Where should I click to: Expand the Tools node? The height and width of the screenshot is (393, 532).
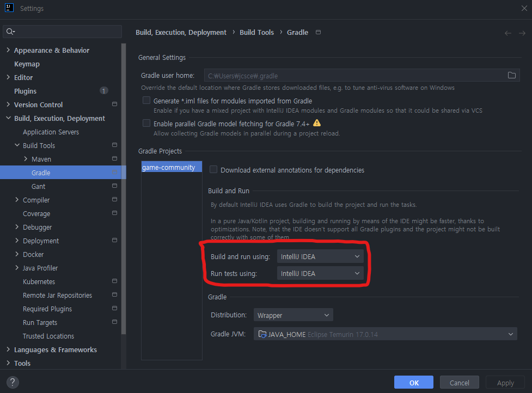(8, 363)
